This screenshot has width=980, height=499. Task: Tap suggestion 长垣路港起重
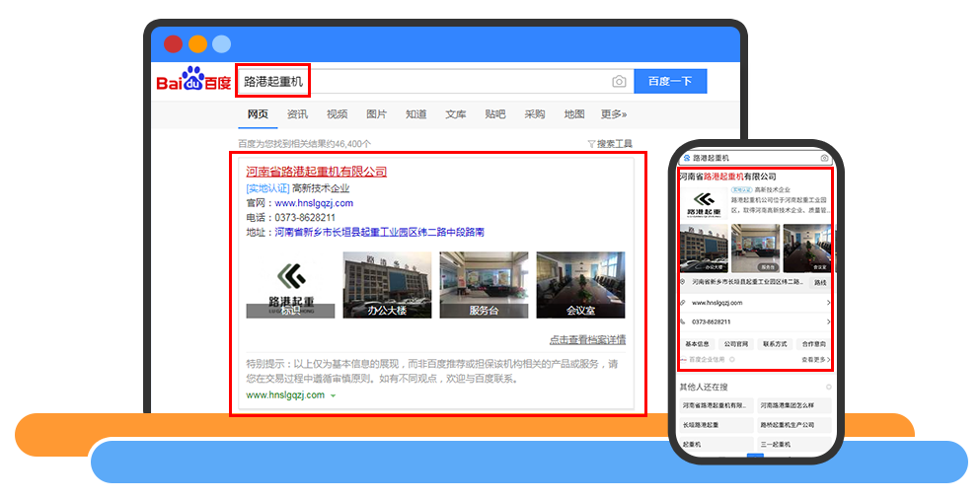click(x=716, y=425)
